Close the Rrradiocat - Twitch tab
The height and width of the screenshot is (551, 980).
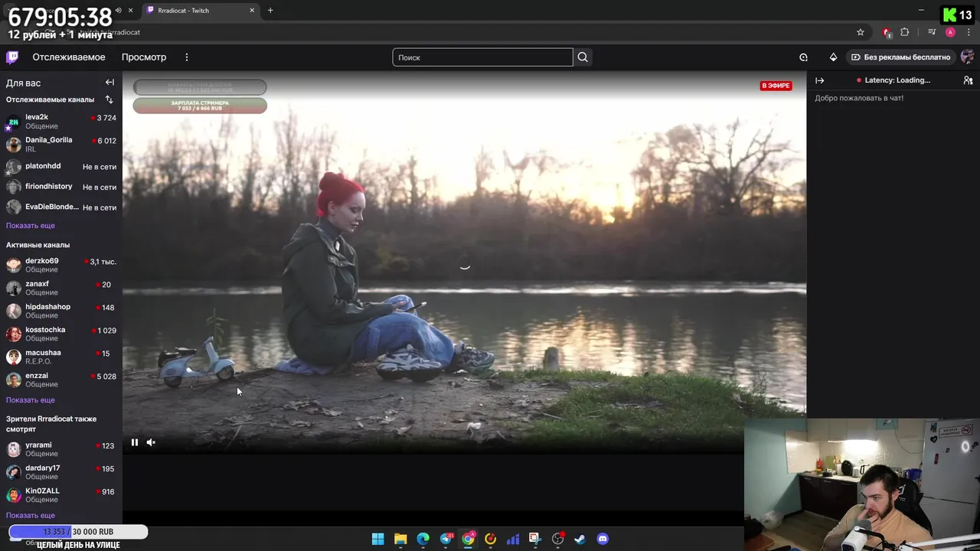[x=253, y=11]
